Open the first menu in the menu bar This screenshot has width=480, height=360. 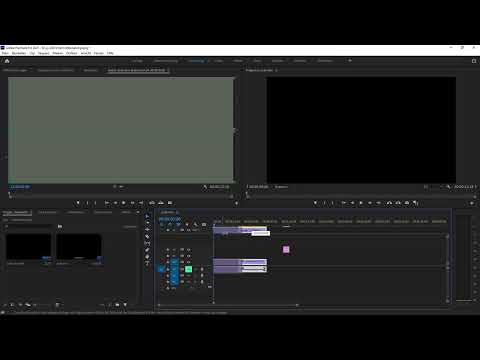(x=5, y=53)
